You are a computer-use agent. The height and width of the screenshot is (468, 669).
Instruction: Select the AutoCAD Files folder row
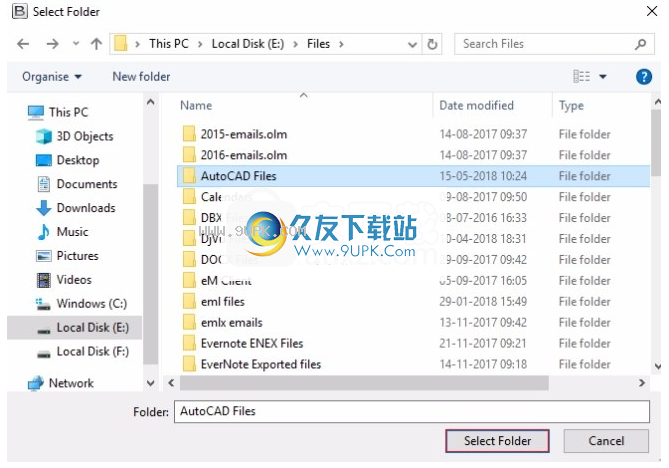413,176
